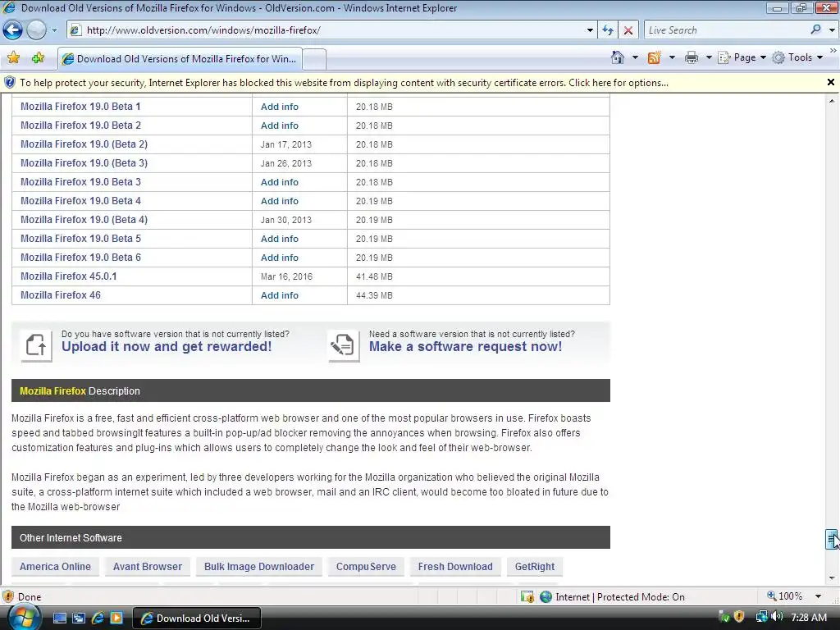Screen dimensions: 840x630
Task: Click the scrollbar down arrow
Action: pyautogui.click(x=832, y=578)
